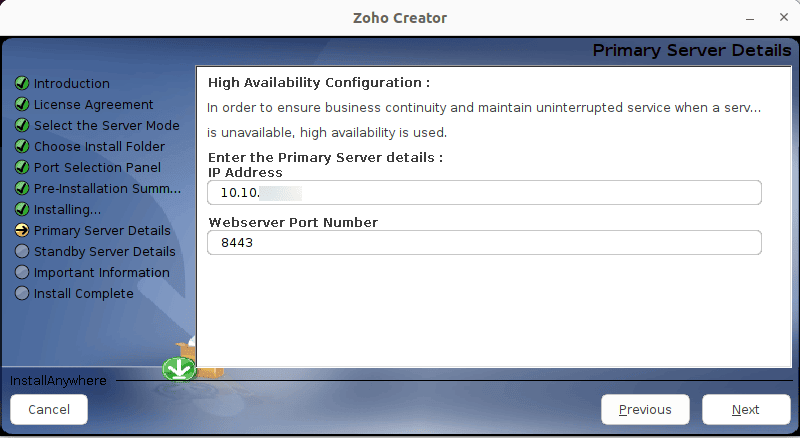Select the Pre-Installation Summ... step label
Viewport: 800px width, 438px height.
(x=107, y=188)
